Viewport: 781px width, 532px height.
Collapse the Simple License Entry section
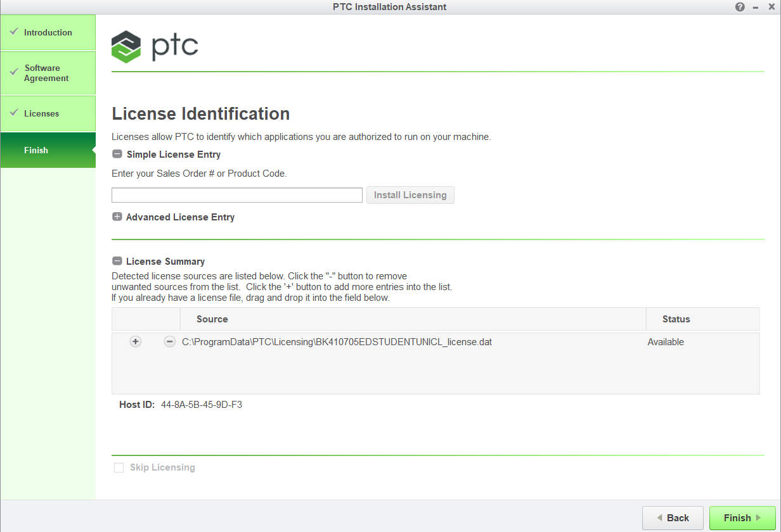(117, 153)
